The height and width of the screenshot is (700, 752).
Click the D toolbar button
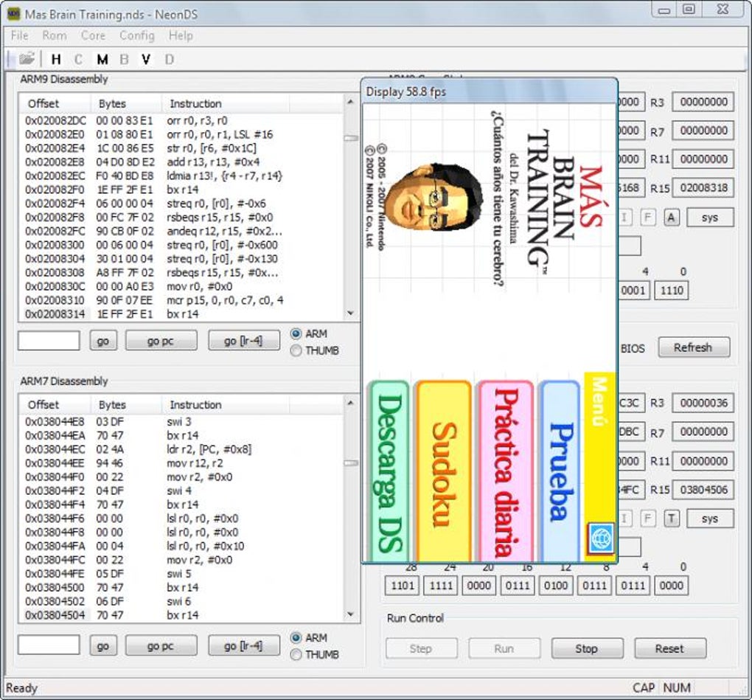coord(169,59)
